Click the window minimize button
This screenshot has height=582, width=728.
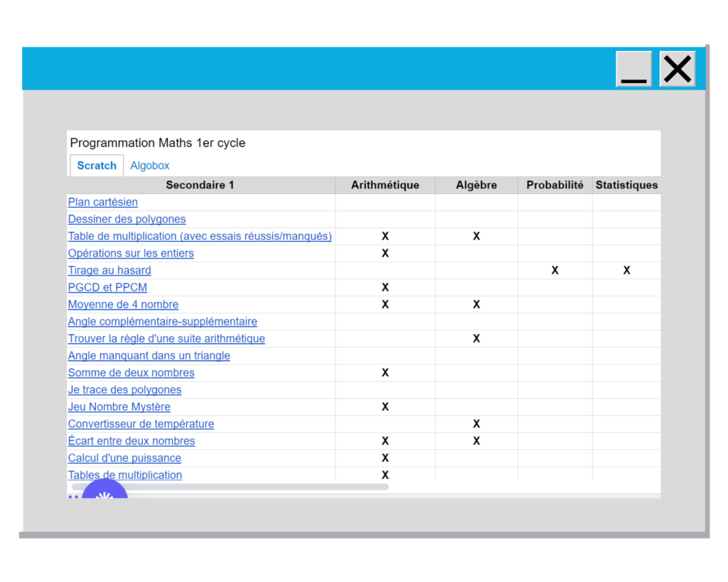(633, 69)
